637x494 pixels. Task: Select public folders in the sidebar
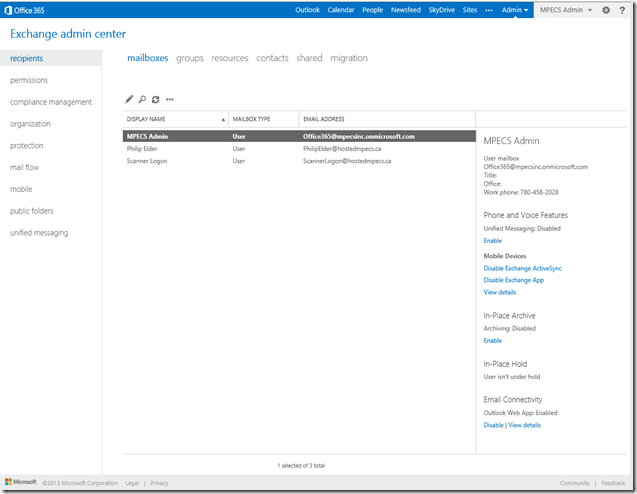32,211
